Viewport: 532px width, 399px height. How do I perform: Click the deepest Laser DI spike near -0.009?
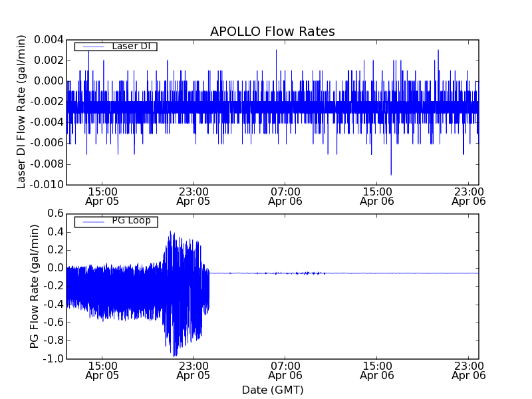tap(391, 174)
